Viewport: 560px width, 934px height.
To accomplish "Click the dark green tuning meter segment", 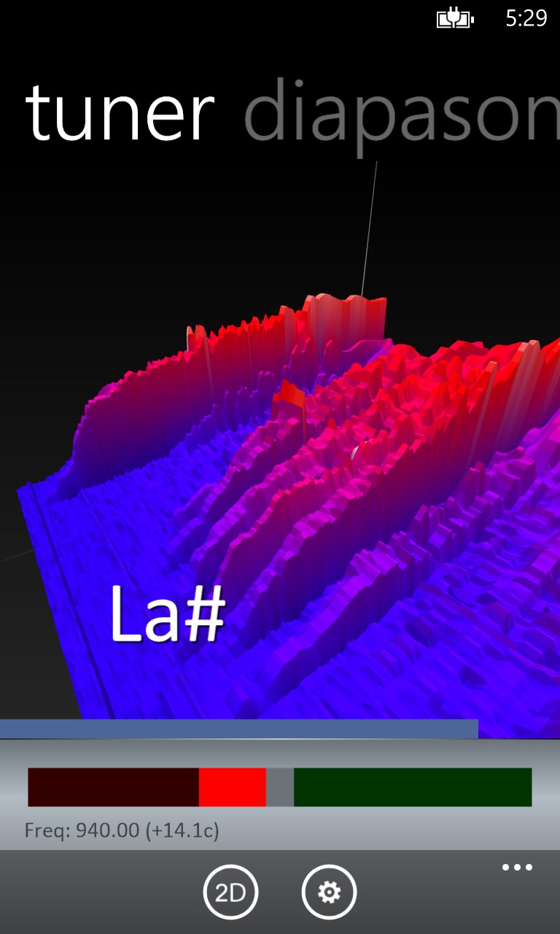I will [x=413, y=787].
